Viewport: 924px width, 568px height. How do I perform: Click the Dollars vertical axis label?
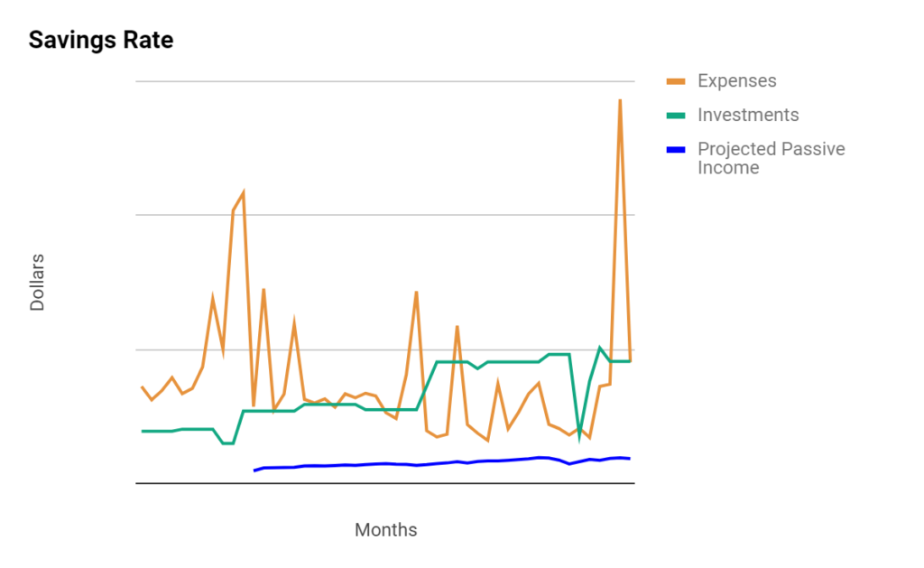(37, 283)
